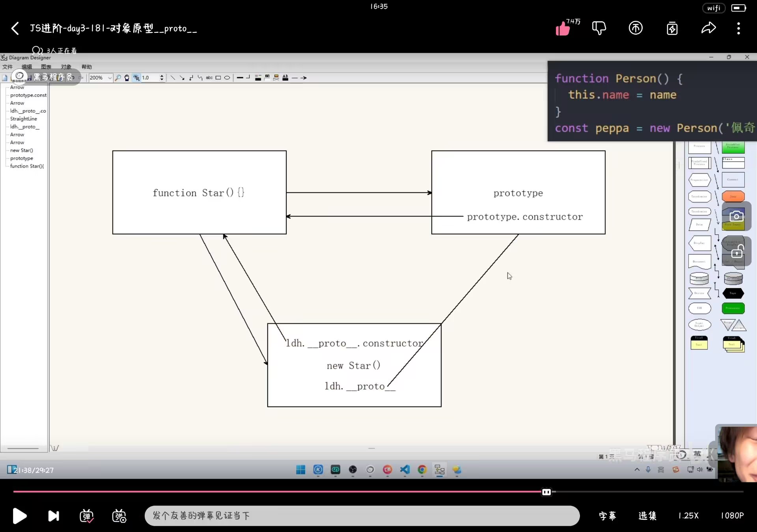Click the new document toolbar icon

tap(5, 78)
